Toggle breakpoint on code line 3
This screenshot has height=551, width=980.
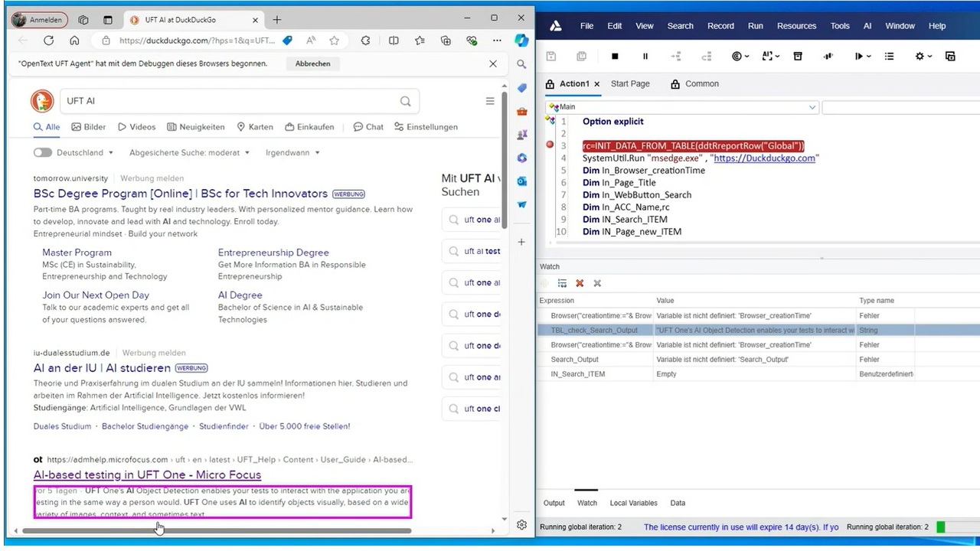(550, 145)
